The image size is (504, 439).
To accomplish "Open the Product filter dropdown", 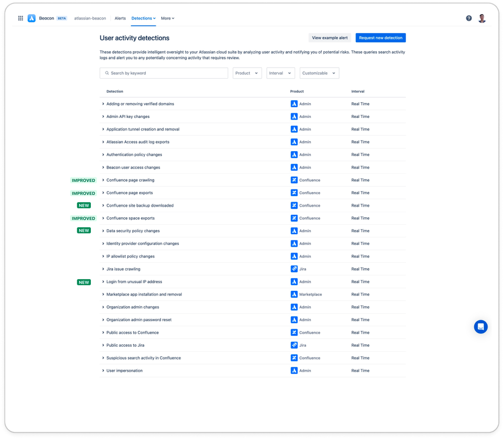I will [247, 73].
